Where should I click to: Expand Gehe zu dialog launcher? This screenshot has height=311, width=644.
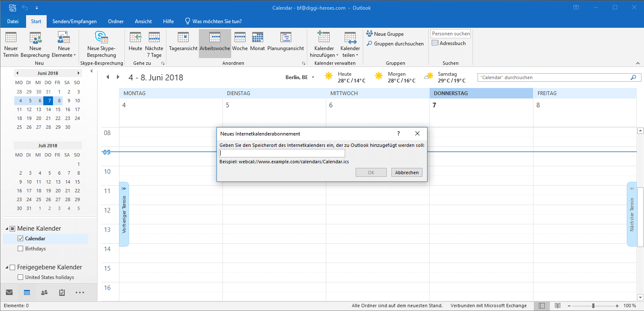[x=163, y=64]
